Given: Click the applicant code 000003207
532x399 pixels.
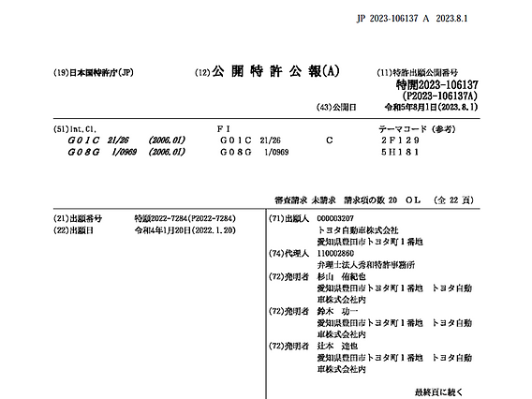Looking at the screenshot, I should click(x=335, y=219).
